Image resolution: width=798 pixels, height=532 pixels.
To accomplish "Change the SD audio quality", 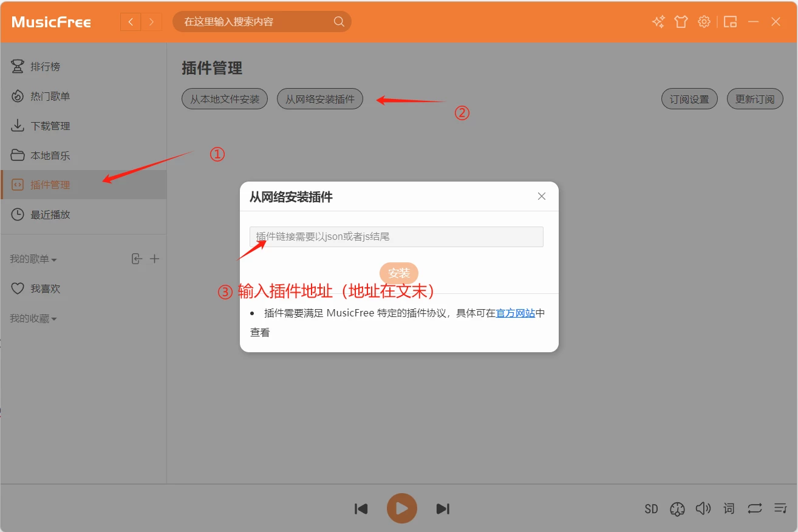I will [x=652, y=509].
